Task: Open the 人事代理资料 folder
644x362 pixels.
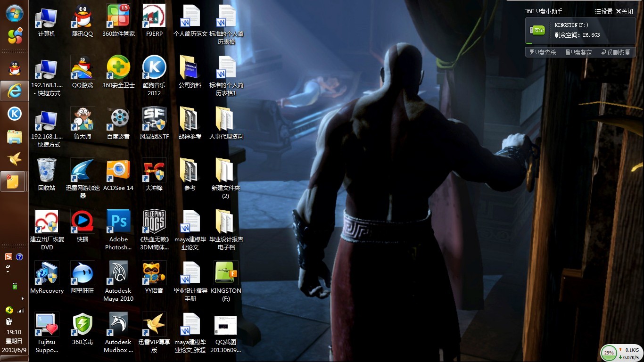Action: click(x=226, y=124)
